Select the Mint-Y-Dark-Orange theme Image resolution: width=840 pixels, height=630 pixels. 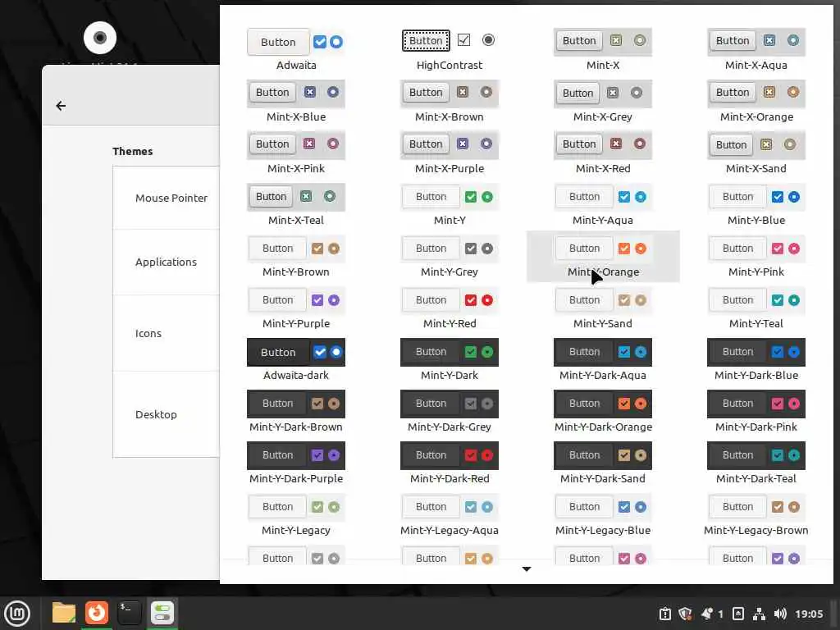(x=603, y=412)
